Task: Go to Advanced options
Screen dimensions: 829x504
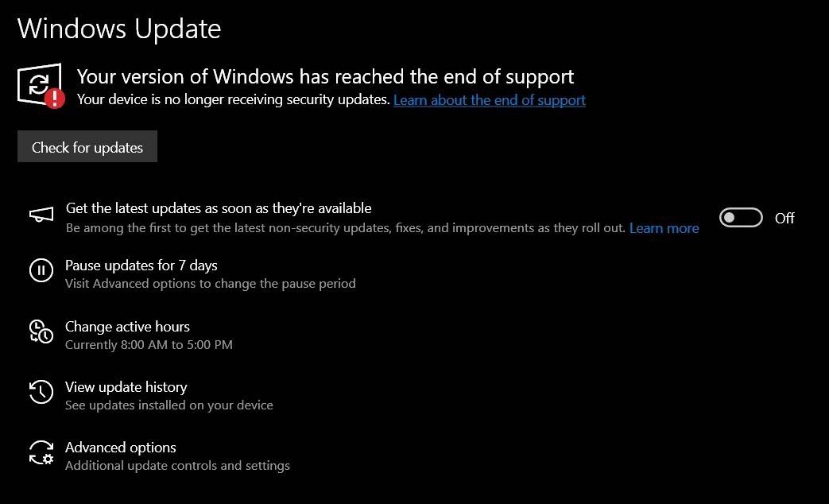Action: pos(121,448)
